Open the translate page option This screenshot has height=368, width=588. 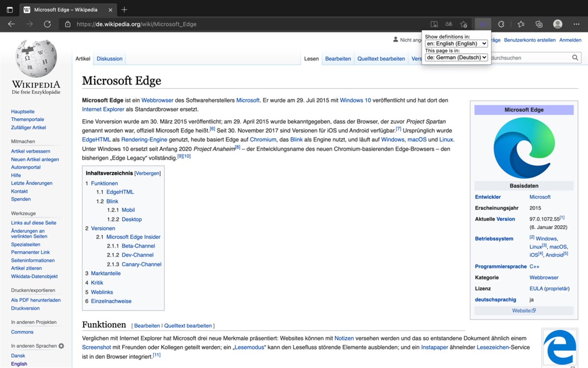pos(449,24)
